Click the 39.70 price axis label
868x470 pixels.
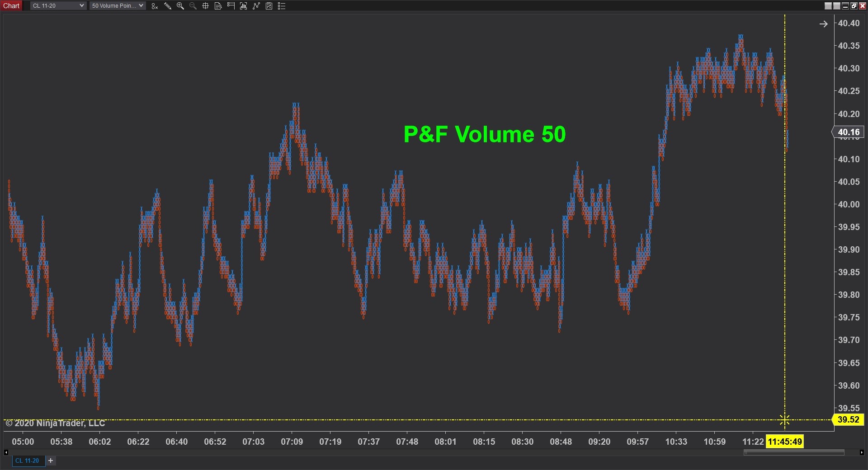pyautogui.click(x=849, y=340)
